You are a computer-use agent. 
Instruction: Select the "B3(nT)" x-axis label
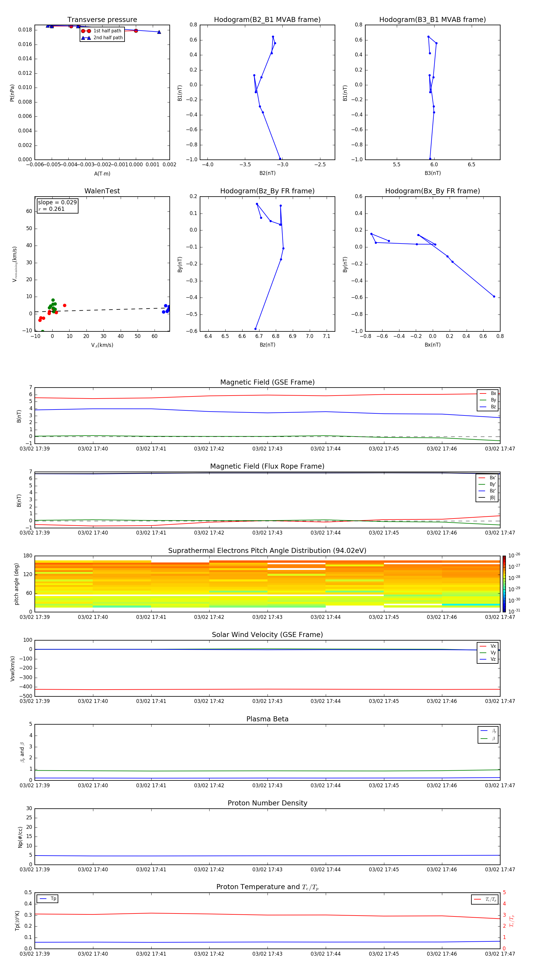click(432, 173)
